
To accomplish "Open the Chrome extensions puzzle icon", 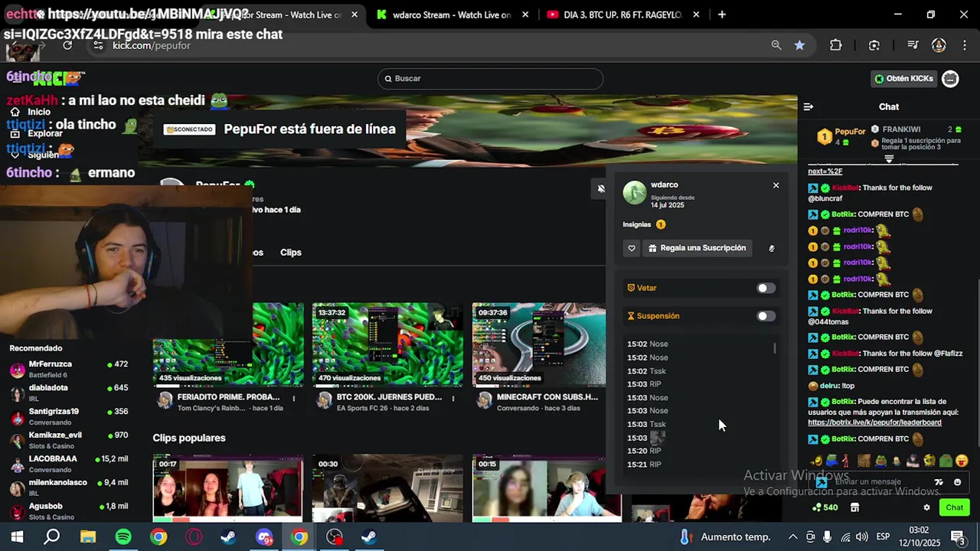I will pyautogui.click(x=836, y=45).
